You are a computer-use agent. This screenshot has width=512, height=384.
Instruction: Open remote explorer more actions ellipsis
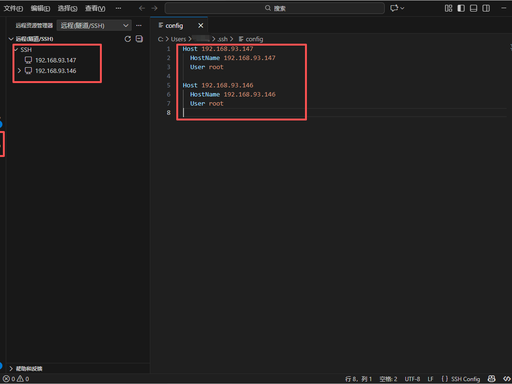(139, 25)
